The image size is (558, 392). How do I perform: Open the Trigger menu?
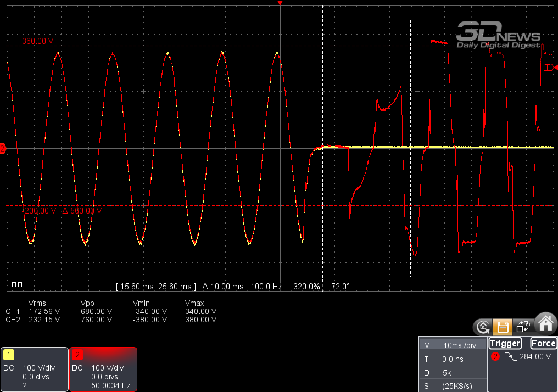coord(505,344)
